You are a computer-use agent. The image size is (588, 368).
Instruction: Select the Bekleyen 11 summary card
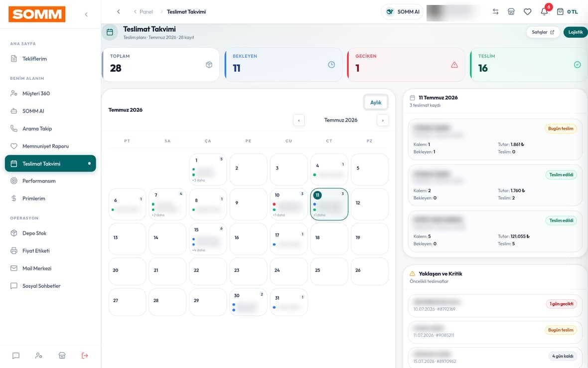click(x=284, y=64)
